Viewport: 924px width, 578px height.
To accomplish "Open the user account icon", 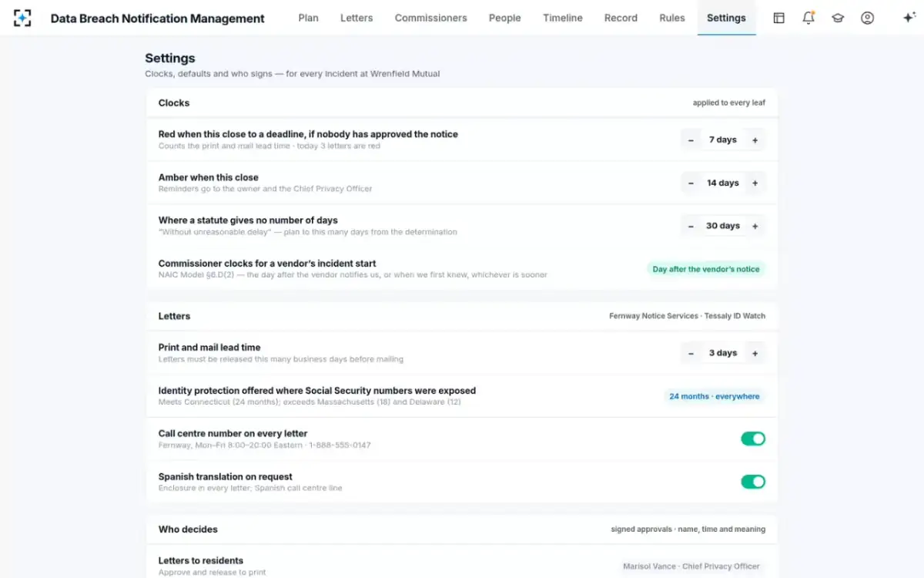I will (867, 18).
